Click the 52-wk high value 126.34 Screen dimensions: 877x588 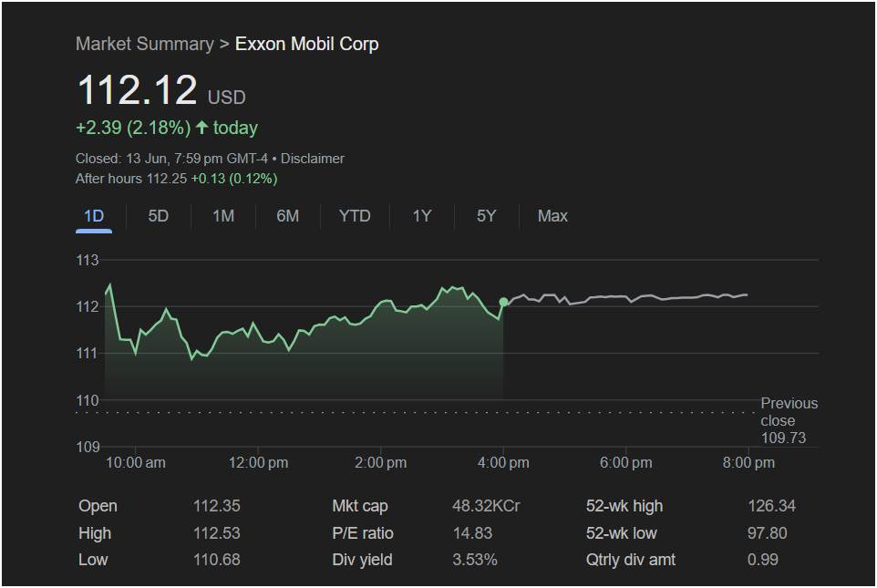click(771, 506)
